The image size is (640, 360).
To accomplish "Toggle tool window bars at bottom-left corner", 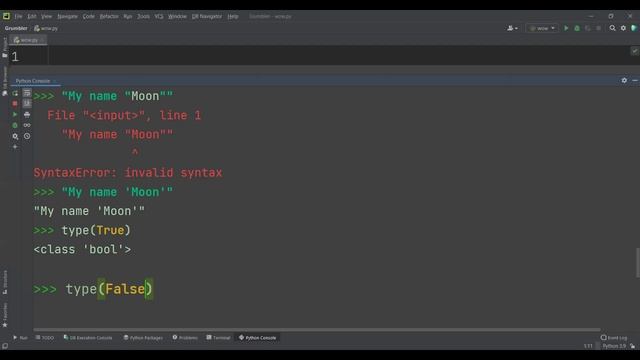I will tap(5, 346).
